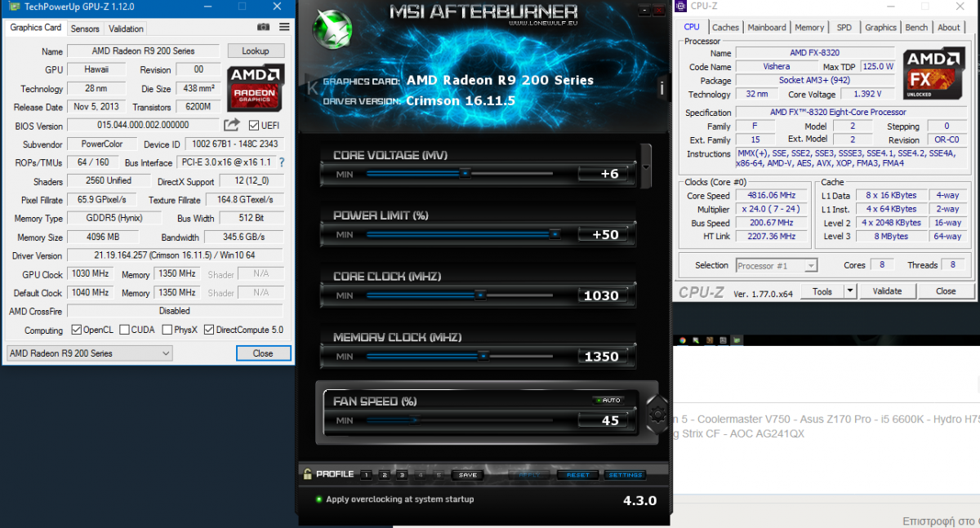
Task: Toggle the PhysX checkbox
Action: coord(167,330)
